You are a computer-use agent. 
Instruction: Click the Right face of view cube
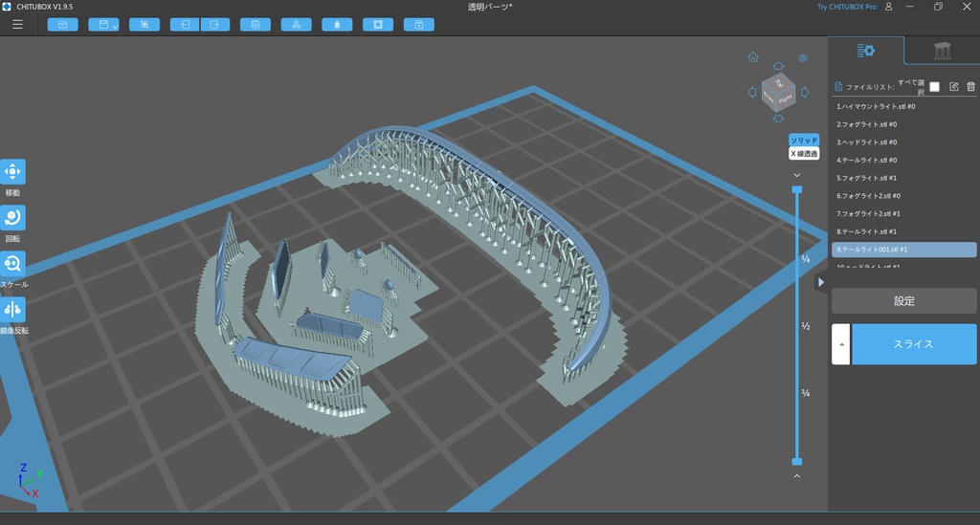pyautogui.click(x=787, y=98)
